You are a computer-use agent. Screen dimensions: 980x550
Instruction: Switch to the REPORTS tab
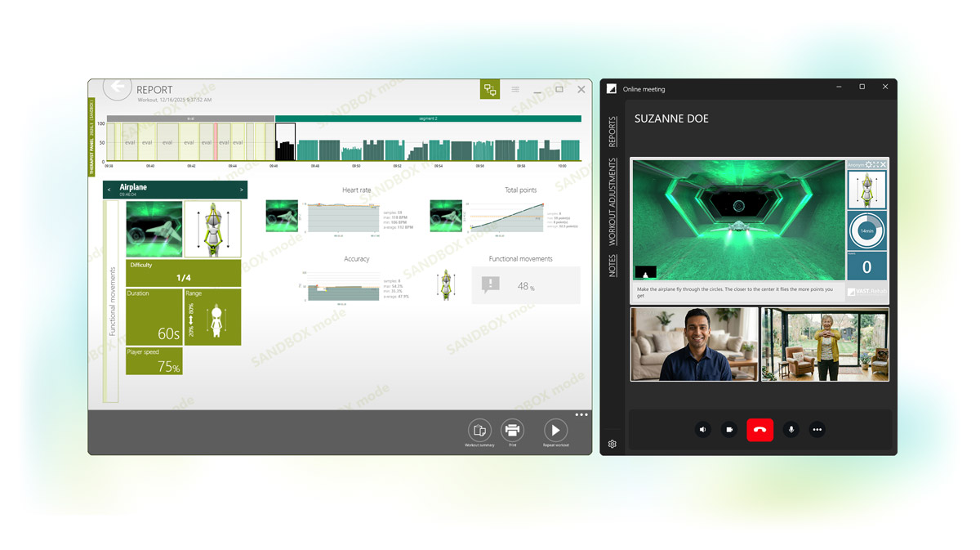pos(612,132)
